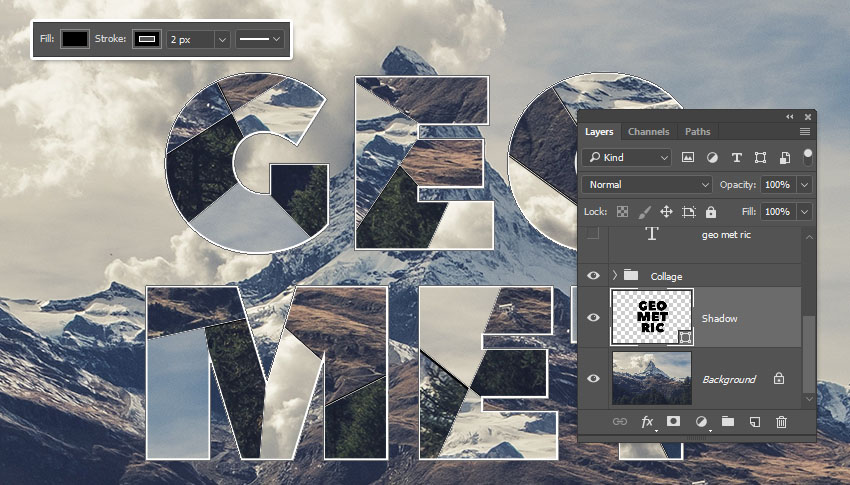Delete layer using trash icon
This screenshot has width=850, height=485.
coord(782,422)
